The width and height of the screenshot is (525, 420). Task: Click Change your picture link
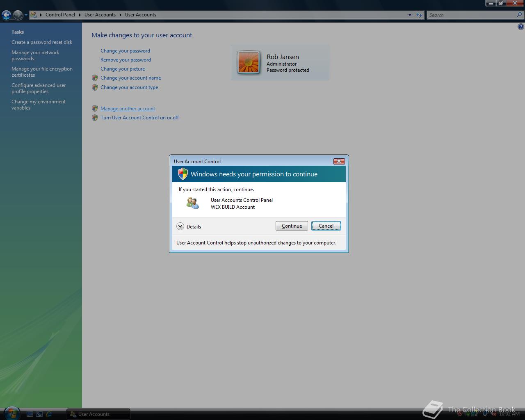[123, 69]
